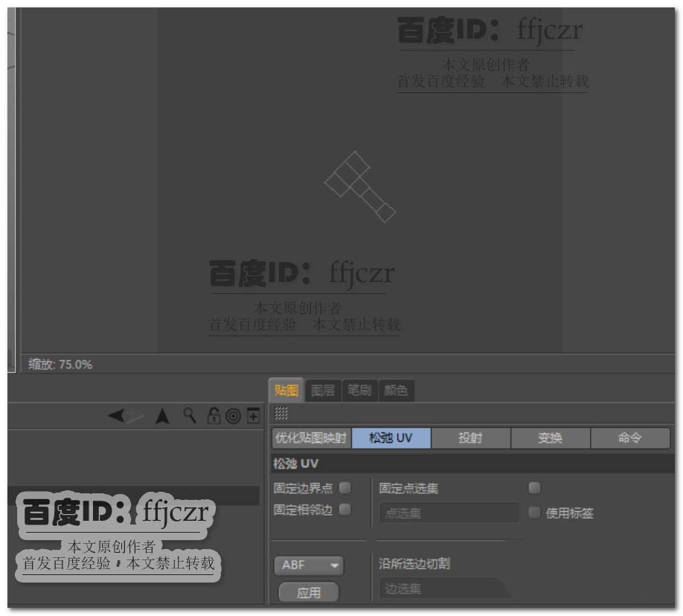Enable 固定边界点 checkbox
This screenshot has width=683, height=616.
tap(345, 487)
